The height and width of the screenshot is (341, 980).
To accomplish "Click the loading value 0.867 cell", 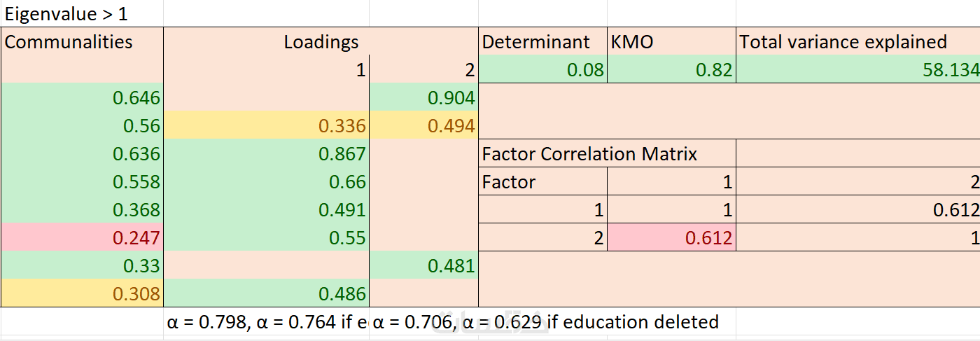I will click(266, 153).
